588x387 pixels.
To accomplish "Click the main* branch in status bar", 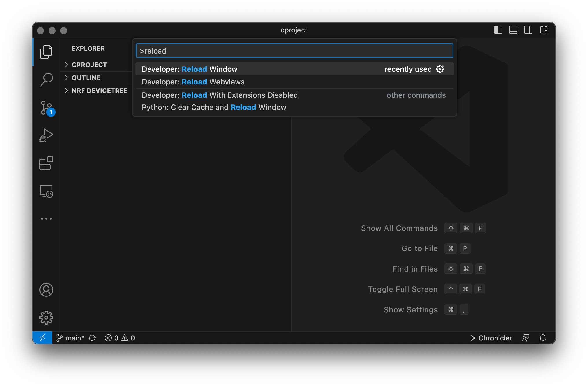I will (x=71, y=338).
